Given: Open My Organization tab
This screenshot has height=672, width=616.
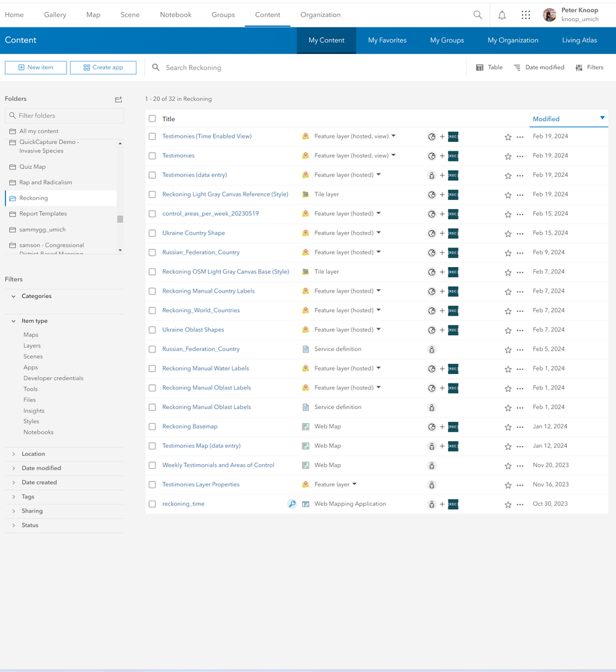Looking at the screenshot, I should (x=512, y=40).
